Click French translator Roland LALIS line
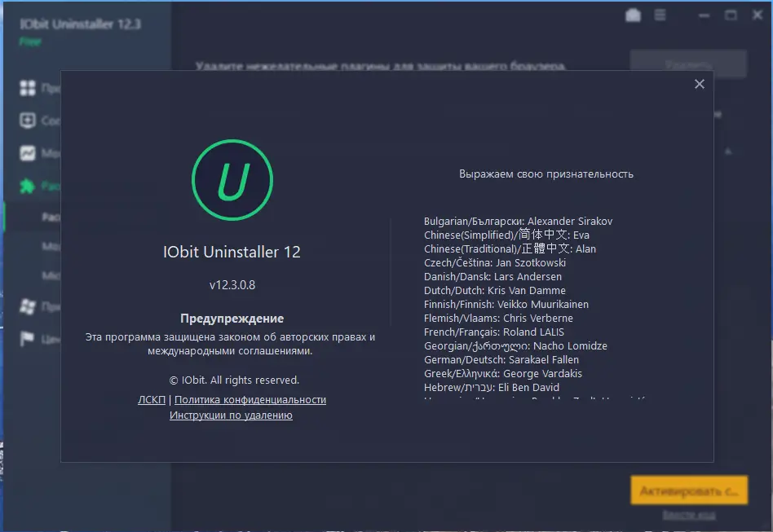Viewport: 773px width, 532px height. click(x=494, y=332)
